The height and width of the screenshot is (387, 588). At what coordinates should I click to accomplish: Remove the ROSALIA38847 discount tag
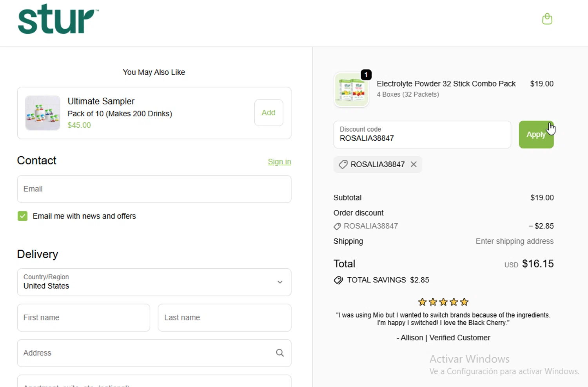click(x=414, y=165)
